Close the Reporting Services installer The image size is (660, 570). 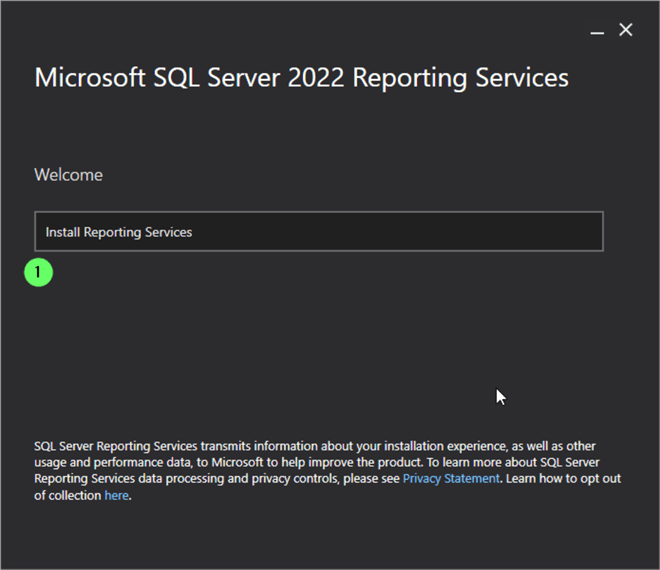626,30
